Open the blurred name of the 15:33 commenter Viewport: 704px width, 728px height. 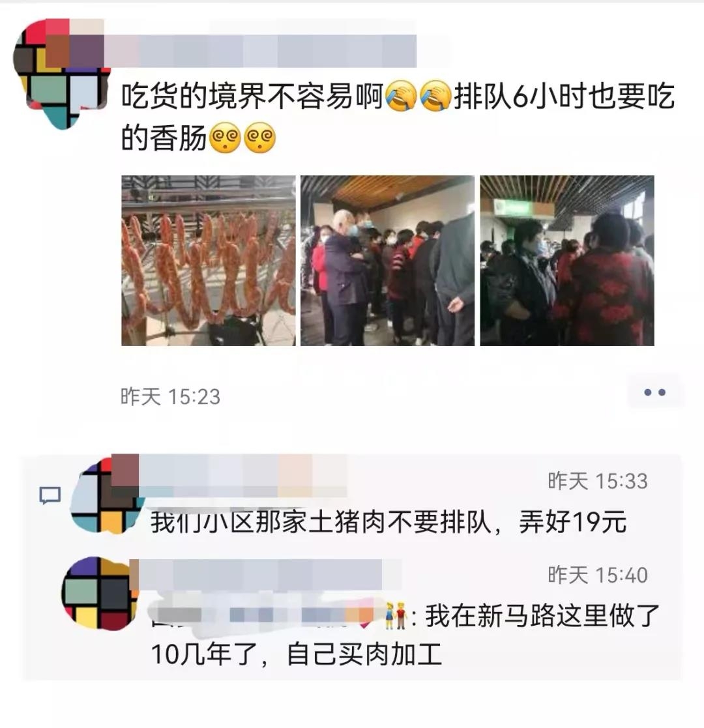tap(242, 475)
